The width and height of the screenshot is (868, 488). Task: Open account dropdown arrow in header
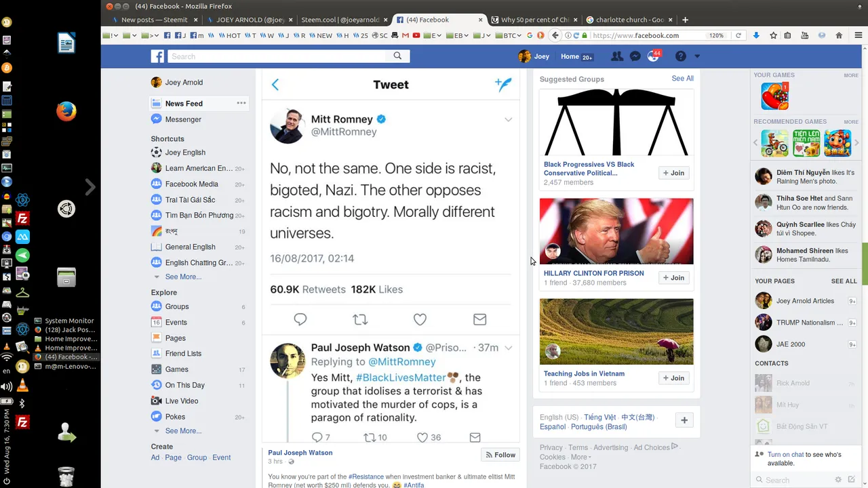pos(696,56)
